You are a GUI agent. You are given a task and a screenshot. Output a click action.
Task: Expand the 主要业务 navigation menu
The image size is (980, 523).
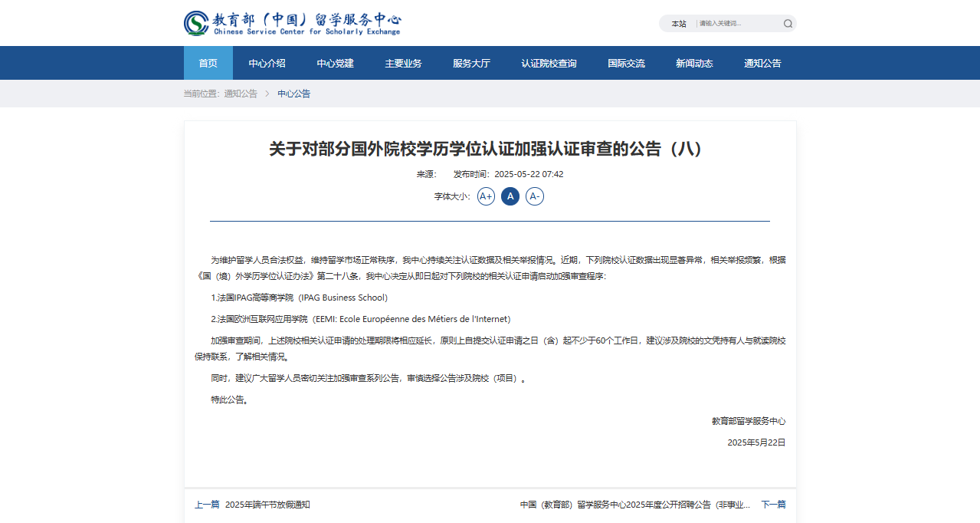[x=403, y=63]
